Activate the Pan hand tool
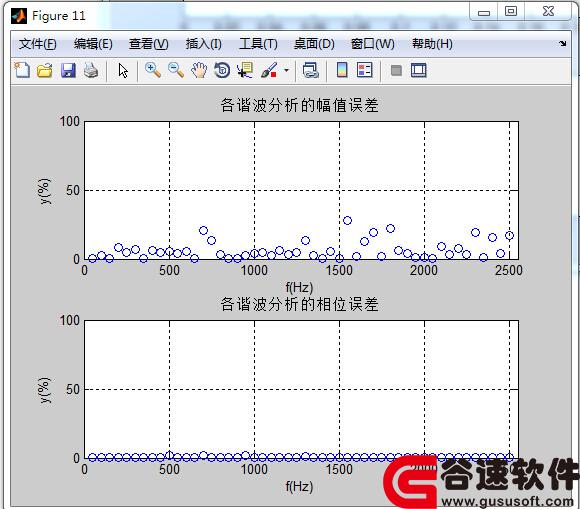Viewport: 580px width, 509px height. click(x=199, y=70)
